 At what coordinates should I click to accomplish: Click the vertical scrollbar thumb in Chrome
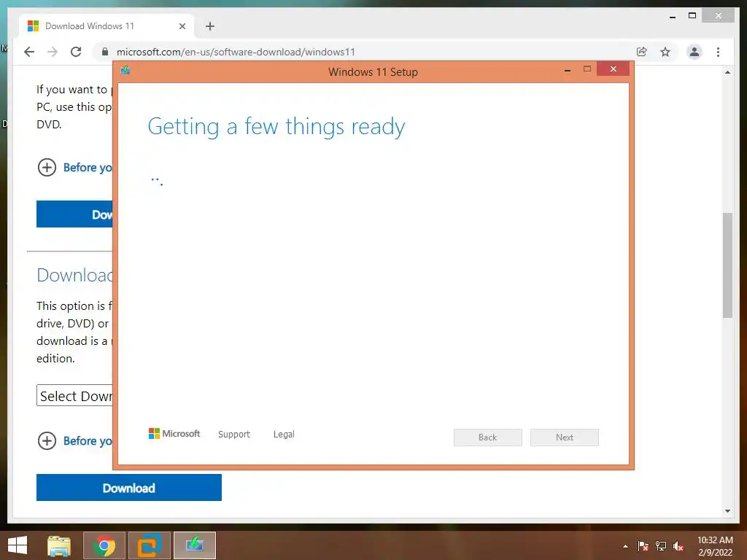coord(727,265)
